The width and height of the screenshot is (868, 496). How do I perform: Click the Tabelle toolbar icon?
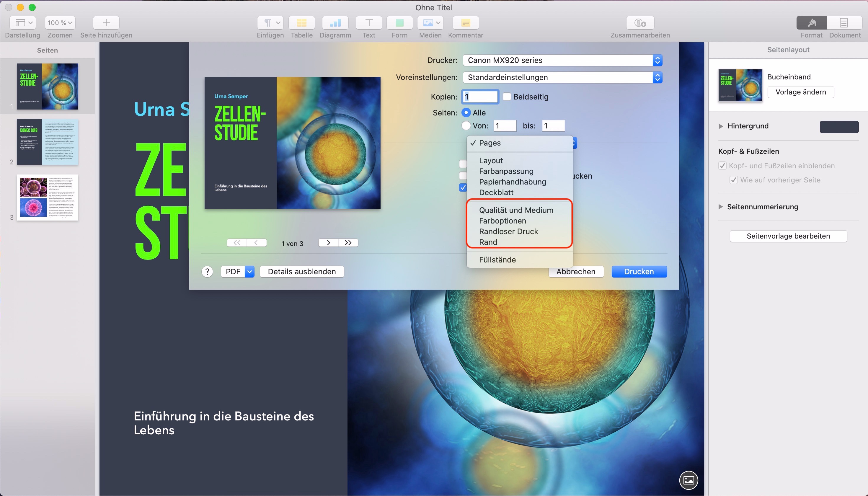(301, 23)
